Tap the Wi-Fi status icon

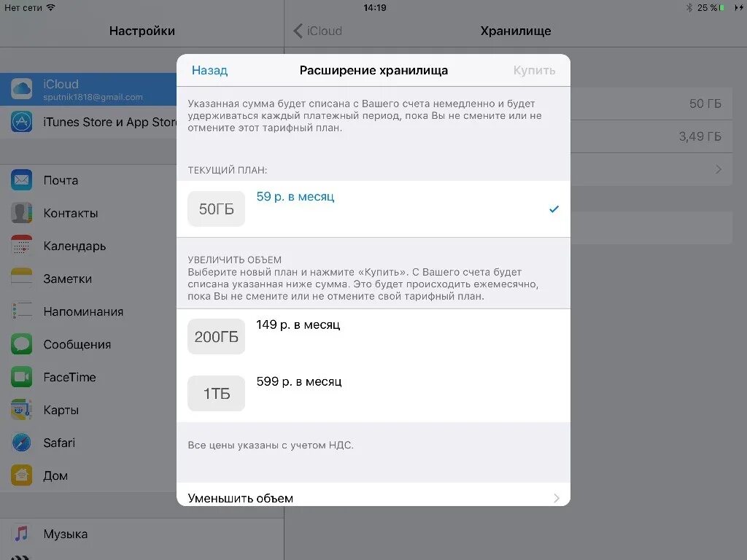pyautogui.click(x=50, y=7)
